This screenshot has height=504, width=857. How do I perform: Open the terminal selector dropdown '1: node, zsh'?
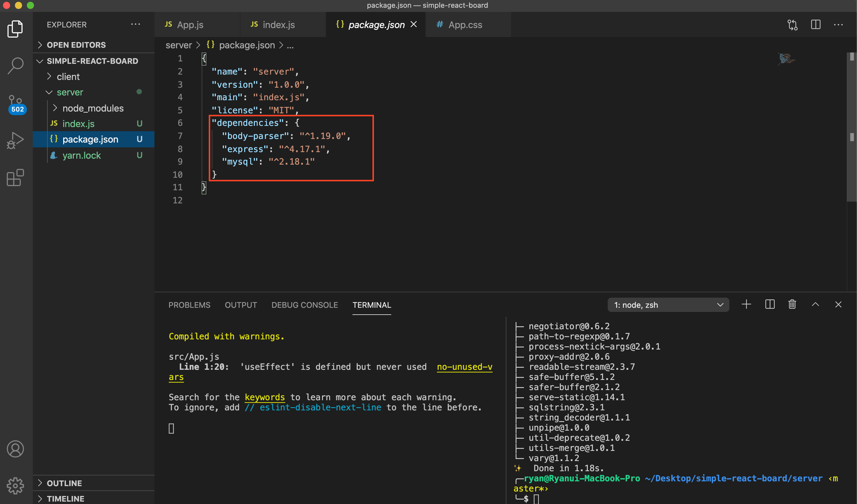tap(668, 305)
